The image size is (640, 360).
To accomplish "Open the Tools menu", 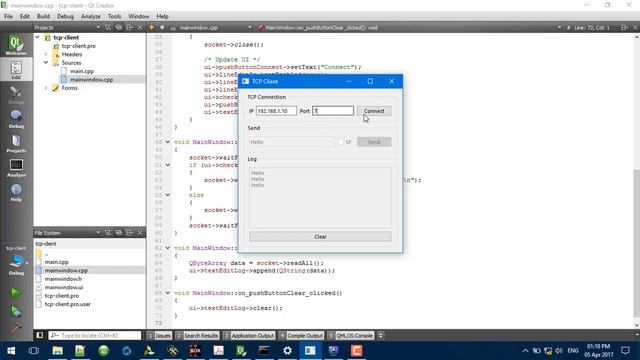I will click(x=114, y=16).
